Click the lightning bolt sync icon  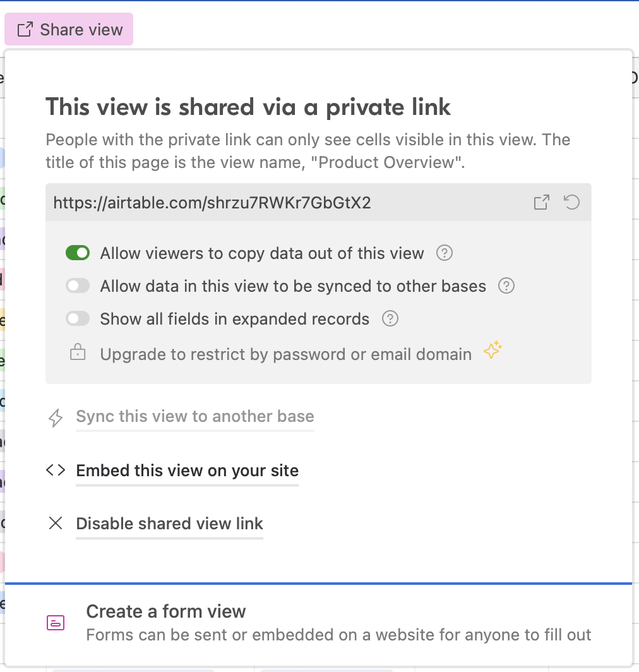coord(56,418)
